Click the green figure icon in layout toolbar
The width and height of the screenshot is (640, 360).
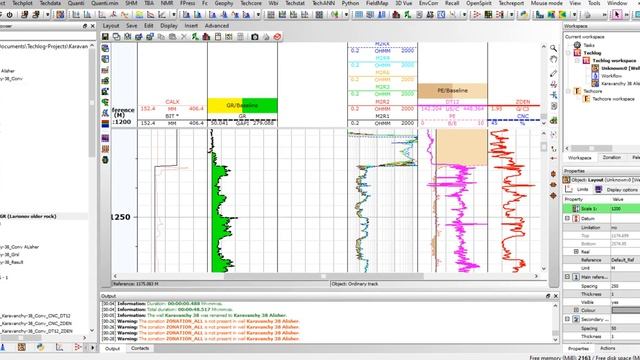(x=195, y=37)
